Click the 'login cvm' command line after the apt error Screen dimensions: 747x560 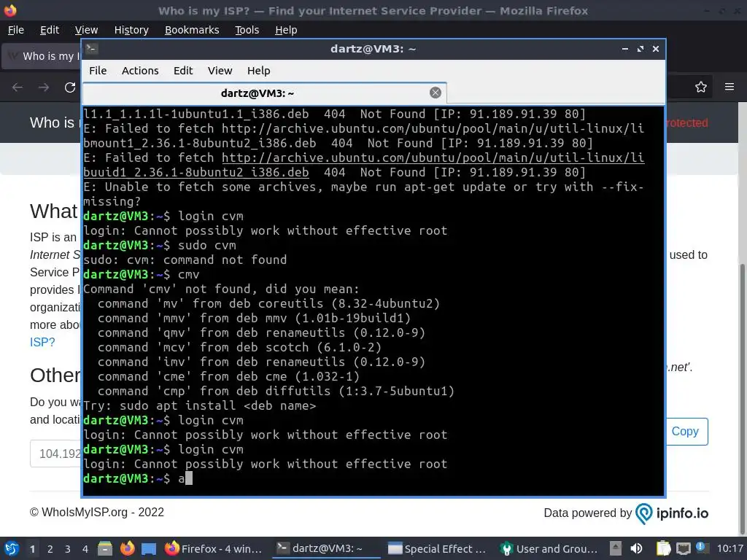point(163,216)
